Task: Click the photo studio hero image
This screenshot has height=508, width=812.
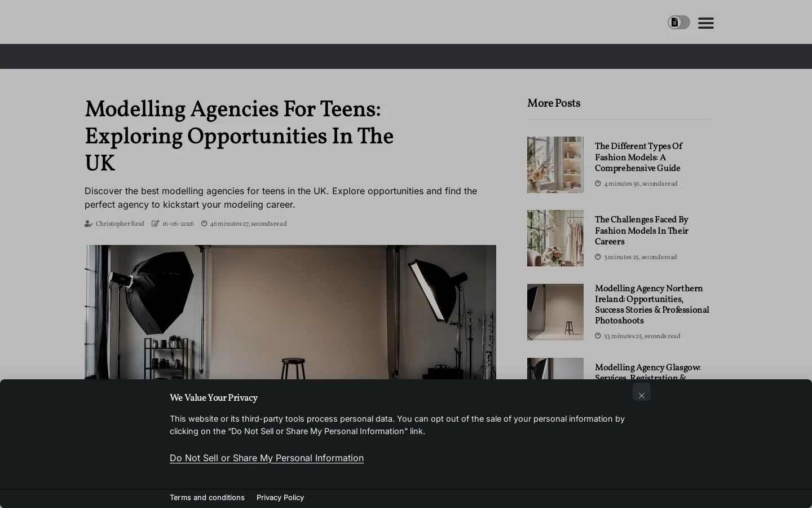Action: (x=290, y=312)
